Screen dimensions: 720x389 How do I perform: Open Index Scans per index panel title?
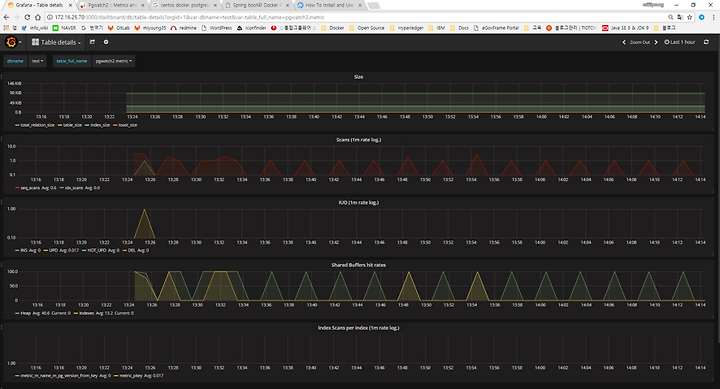359,328
